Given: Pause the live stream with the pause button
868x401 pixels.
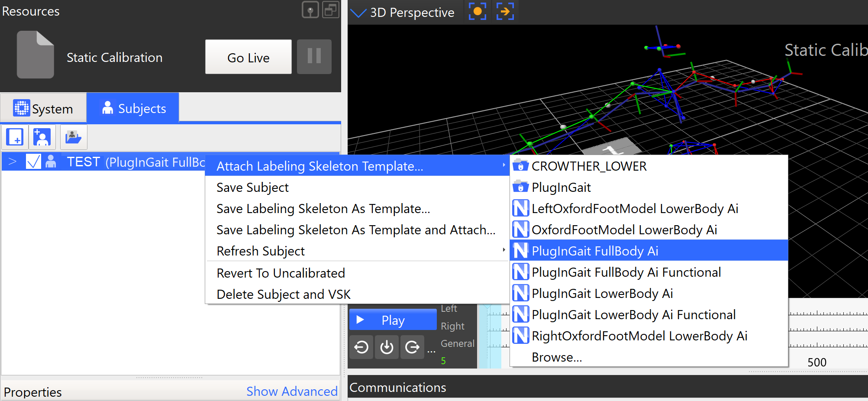Looking at the screenshot, I should pos(314,57).
